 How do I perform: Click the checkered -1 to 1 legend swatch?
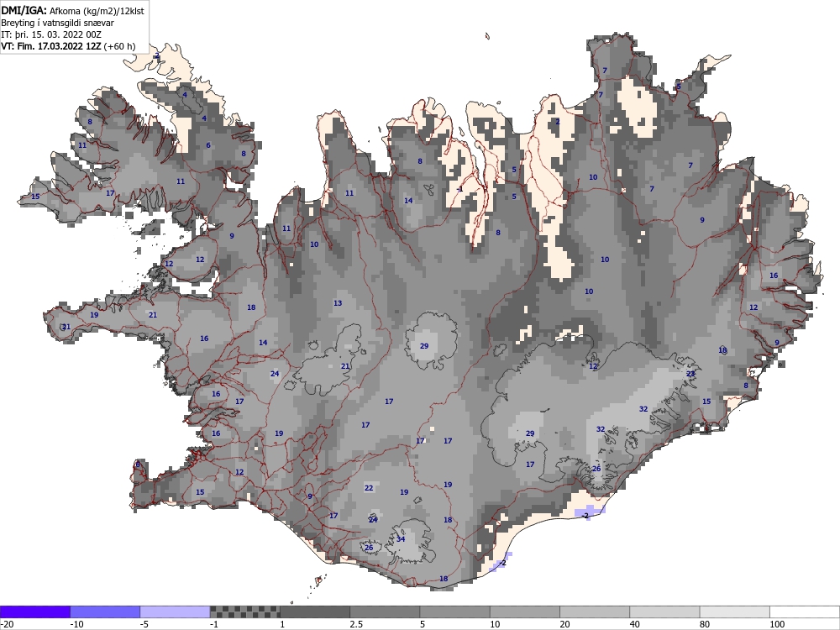click(x=244, y=612)
